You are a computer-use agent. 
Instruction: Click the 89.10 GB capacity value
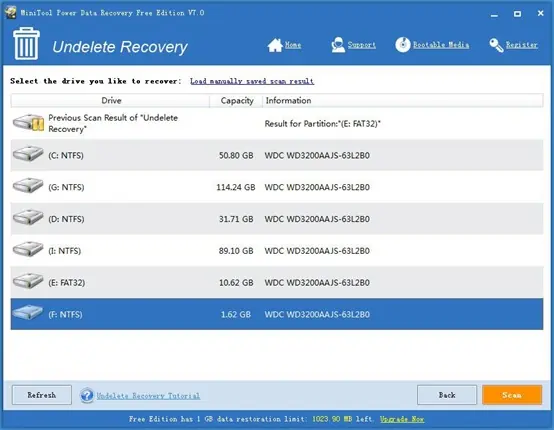pyautogui.click(x=236, y=251)
